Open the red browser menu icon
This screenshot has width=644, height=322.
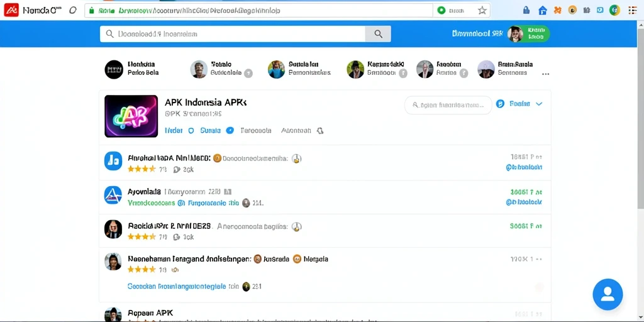[x=633, y=10]
